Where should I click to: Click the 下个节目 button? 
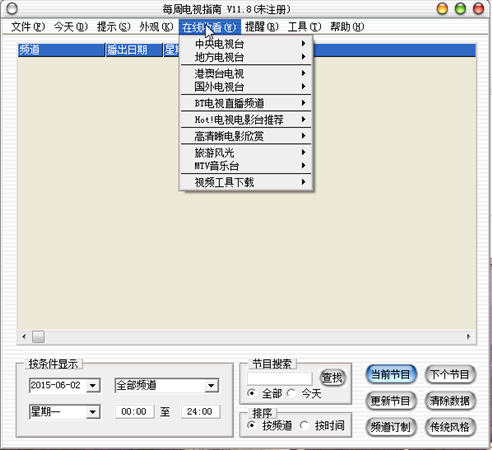tap(450, 374)
